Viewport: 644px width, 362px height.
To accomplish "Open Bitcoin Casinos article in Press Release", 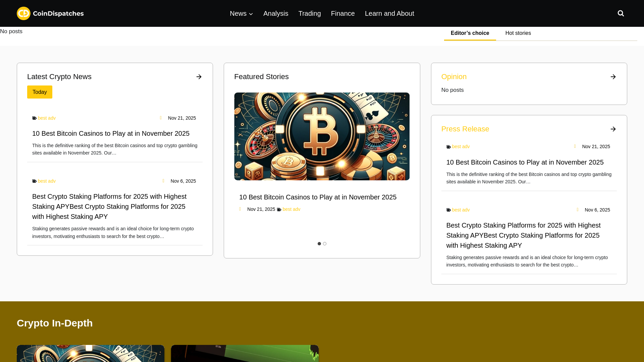I will [525, 162].
